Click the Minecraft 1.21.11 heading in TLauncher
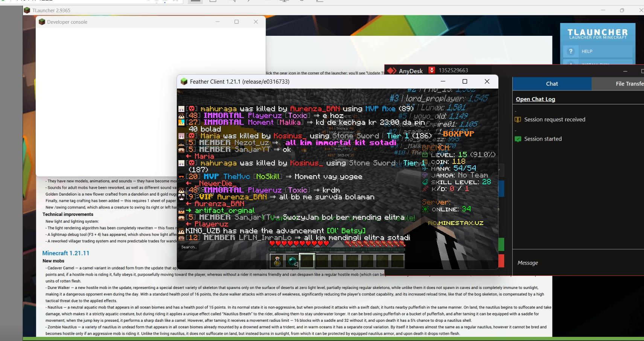 coord(66,253)
